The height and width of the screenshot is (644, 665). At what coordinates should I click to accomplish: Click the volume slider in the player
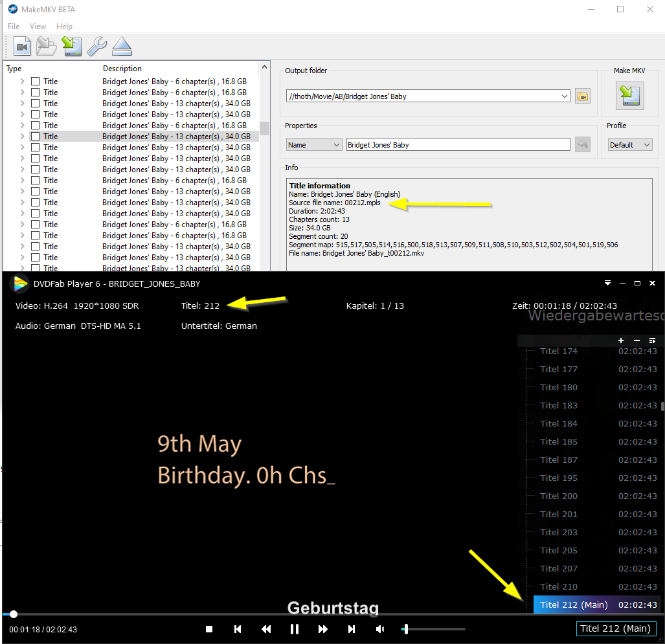point(433,629)
